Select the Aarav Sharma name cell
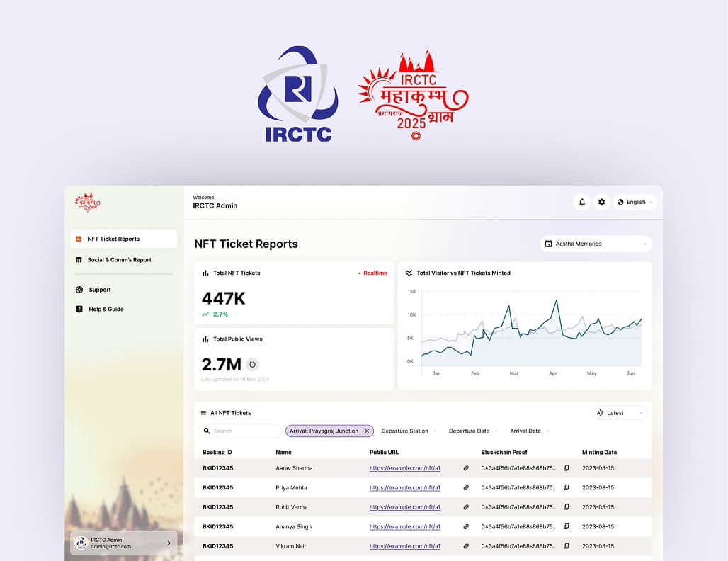 294,468
